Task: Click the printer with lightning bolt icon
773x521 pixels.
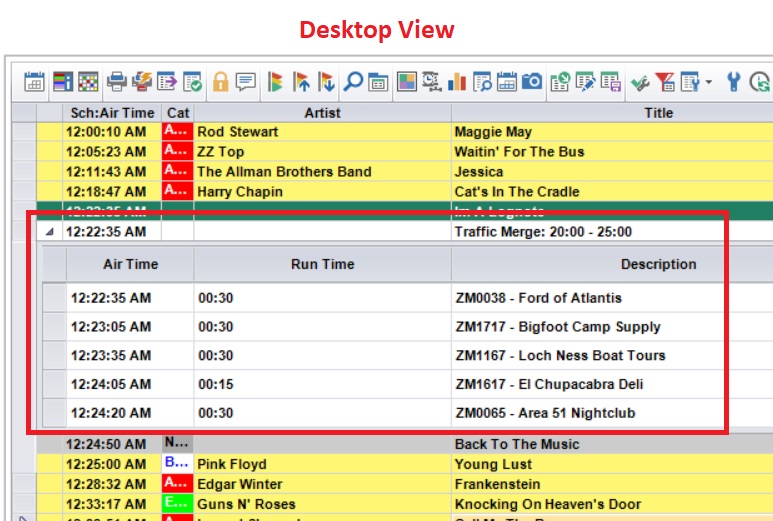Action: pyautogui.click(x=142, y=82)
